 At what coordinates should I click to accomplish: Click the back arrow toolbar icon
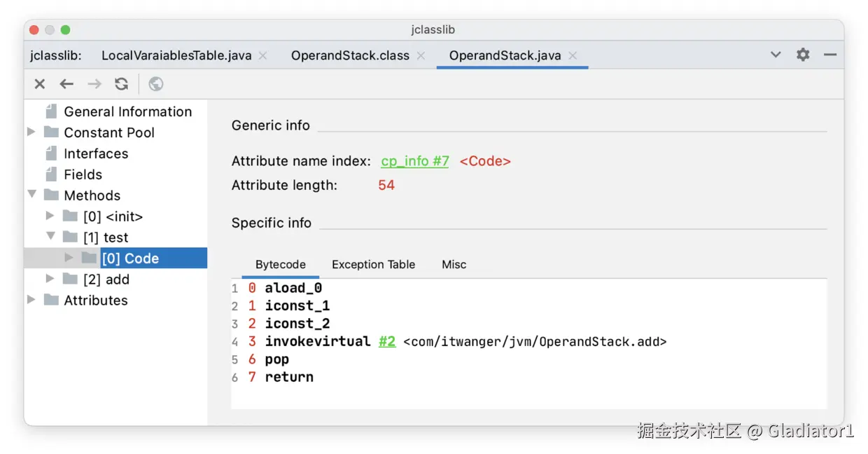pyautogui.click(x=66, y=84)
